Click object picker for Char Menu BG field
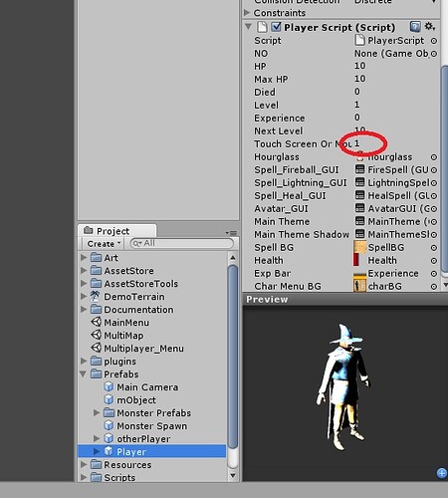The image size is (448, 498). coord(434,287)
